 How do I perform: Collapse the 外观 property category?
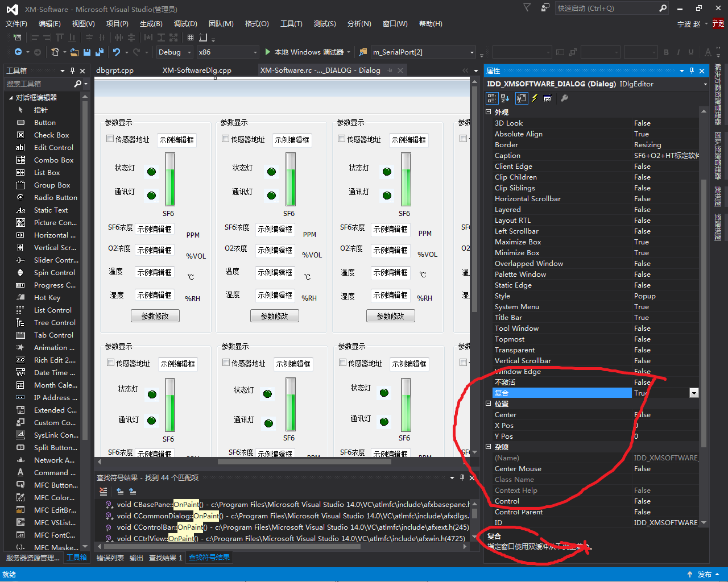(488, 112)
